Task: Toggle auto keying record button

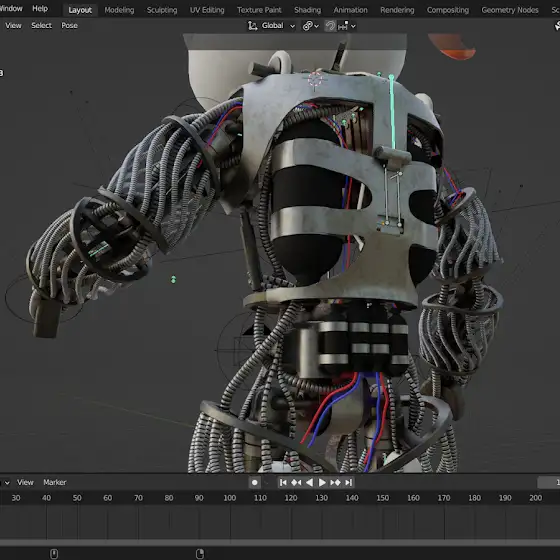Action: pyautogui.click(x=255, y=482)
